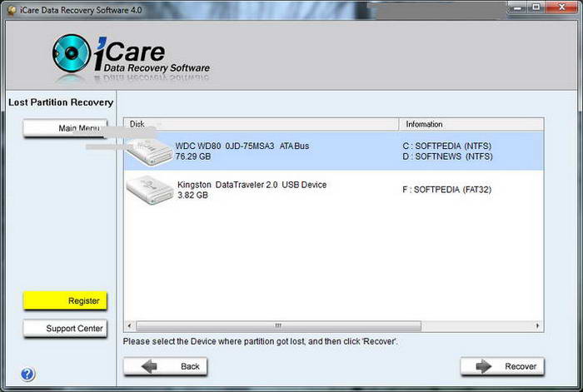
Task: Click the Lost Partition Recovery heading
Action: [x=61, y=102]
